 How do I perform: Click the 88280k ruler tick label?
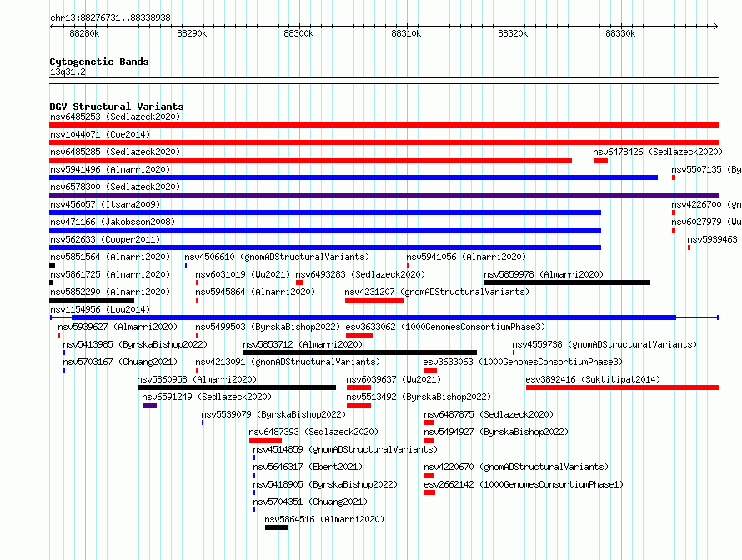click(84, 33)
